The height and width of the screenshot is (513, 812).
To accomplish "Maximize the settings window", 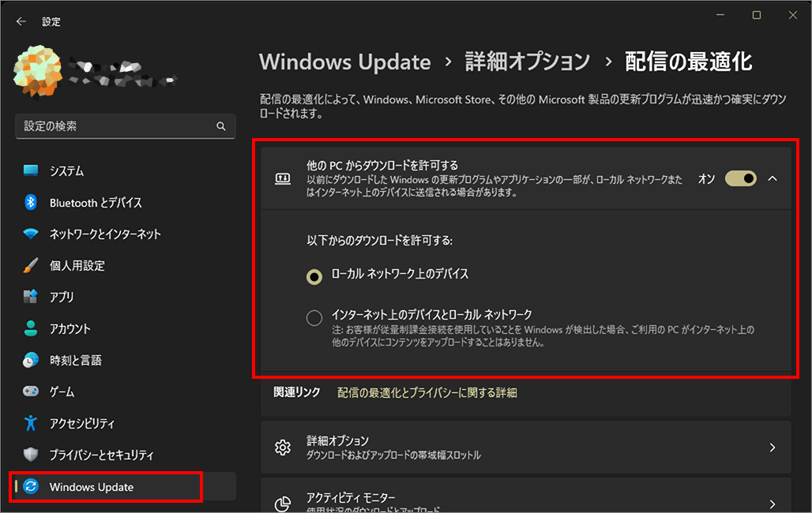I will click(757, 16).
